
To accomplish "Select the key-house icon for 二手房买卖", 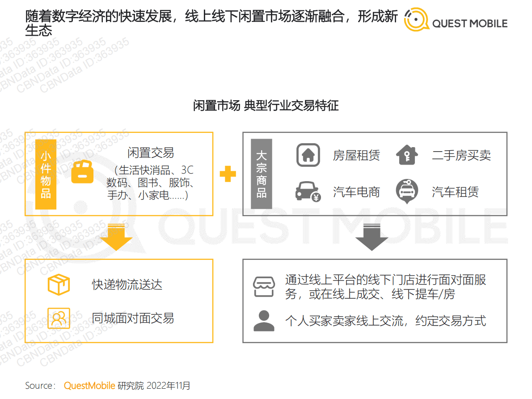I will [x=406, y=156].
